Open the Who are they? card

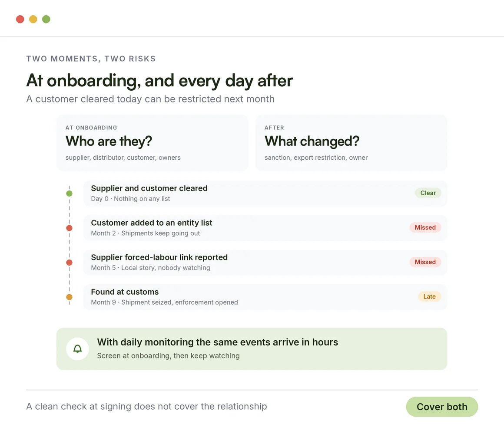[x=153, y=143]
